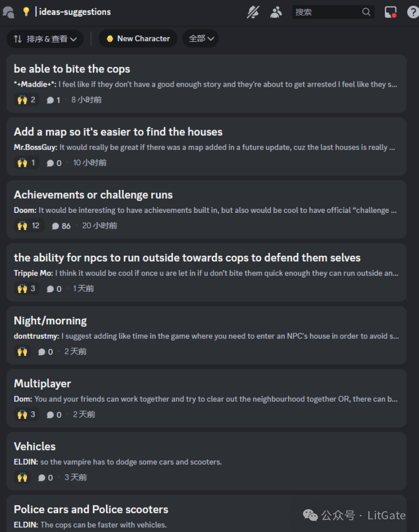Open the Night/morning post
Image resolution: width=419 pixels, height=532 pixels.
coord(50,321)
